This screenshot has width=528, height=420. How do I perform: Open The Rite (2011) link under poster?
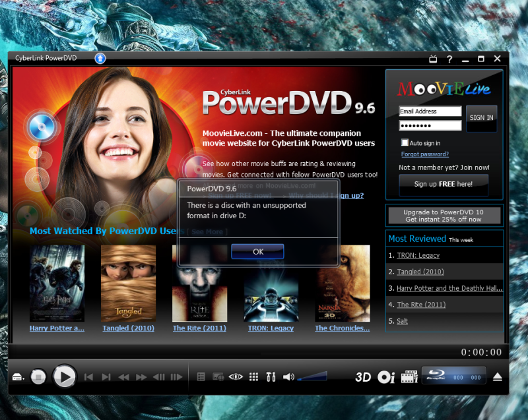pos(199,328)
